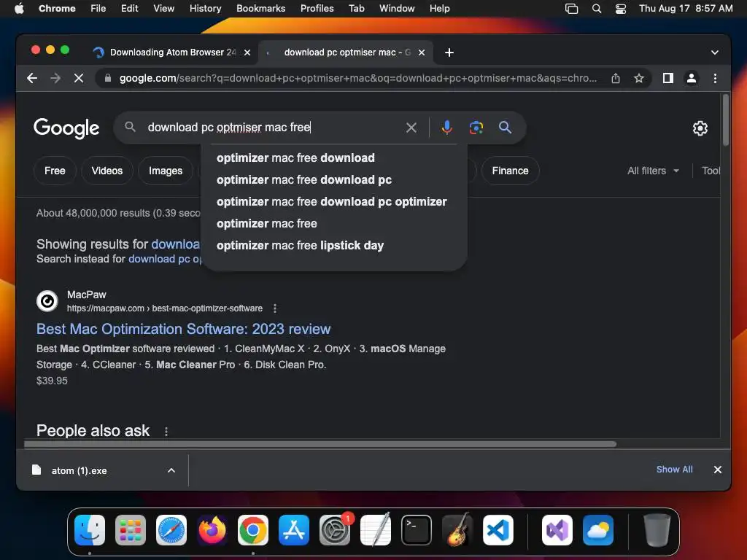The height and width of the screenshot is (560, 747).
Task: Go back with the browser back arrow
Action: pos(32,78)
